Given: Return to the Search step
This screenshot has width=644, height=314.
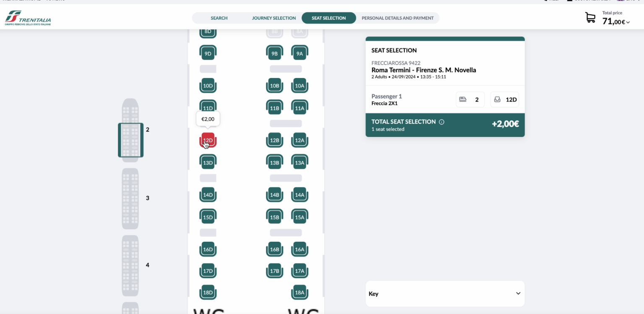Looking at the screenshot, I should coord(219,18).
